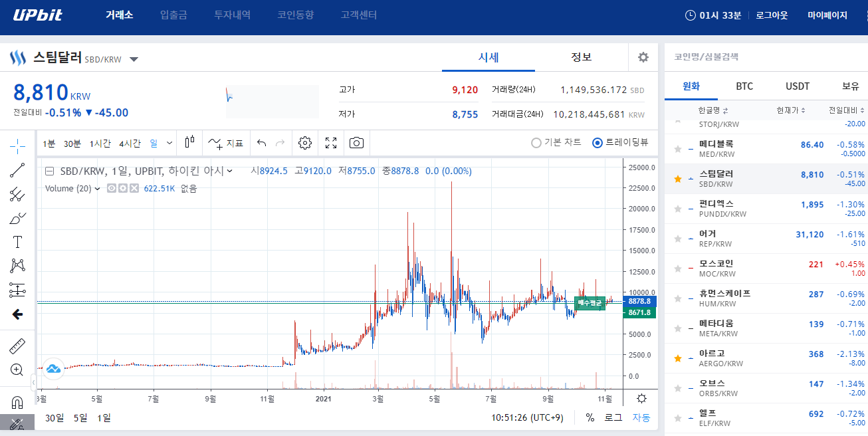Toggle favorite star for 펀디엑스 row
Viewport: 868px width, 436px height.
click(x=678, y=209)
